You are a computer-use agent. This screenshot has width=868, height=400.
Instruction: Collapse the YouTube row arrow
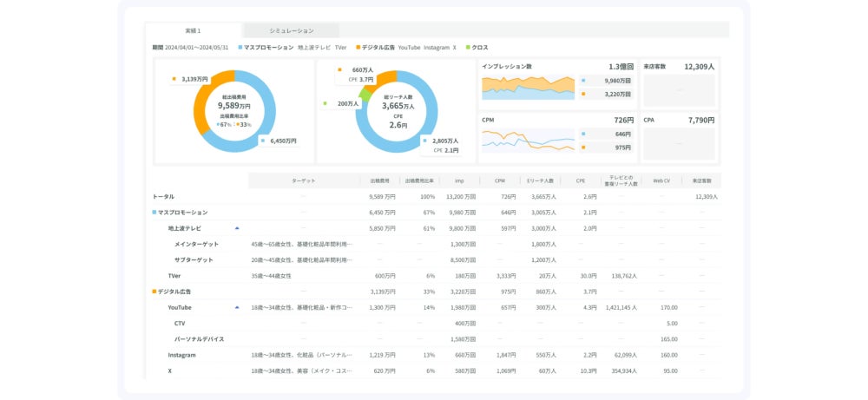tap(237, 307)
